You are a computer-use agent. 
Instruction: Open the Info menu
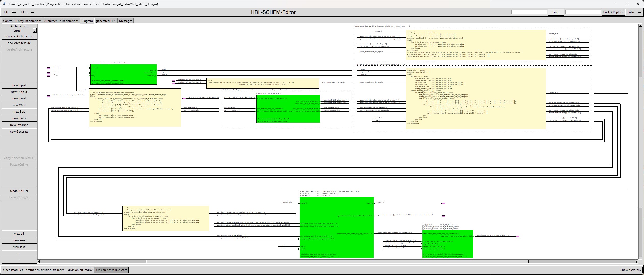[x=634, y=12]
